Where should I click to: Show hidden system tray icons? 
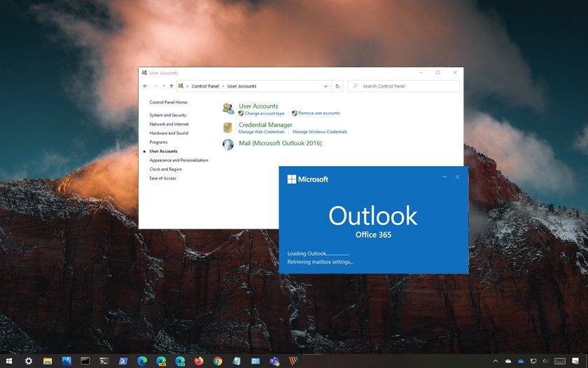[496, 361]
